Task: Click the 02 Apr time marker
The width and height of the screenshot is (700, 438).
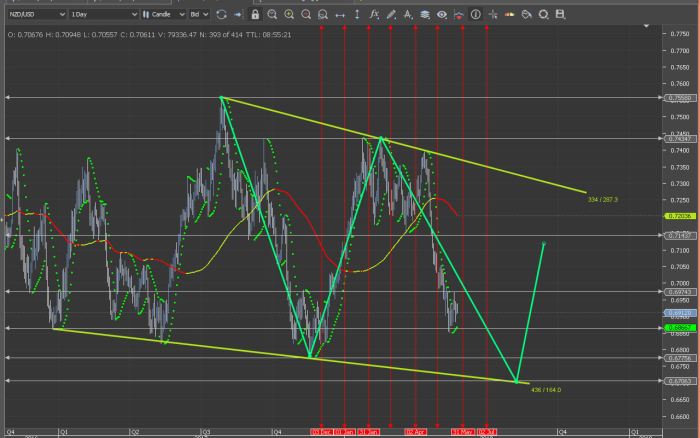Action: 416,432
